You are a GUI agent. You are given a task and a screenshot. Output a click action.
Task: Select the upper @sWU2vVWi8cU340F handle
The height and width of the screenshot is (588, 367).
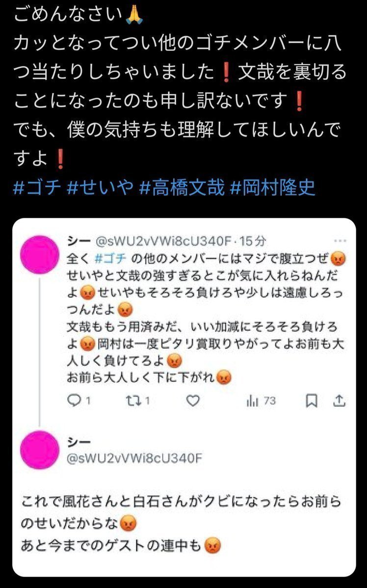click(161, 241)
